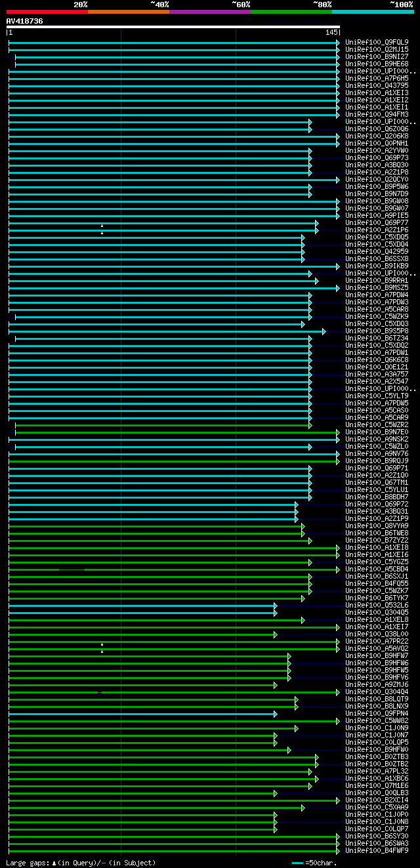Image resolution: width=420 pixels, height=868 pixels.
Task: Select hit label UniRef100_Q2QCY0
Action: (x=377, y=179)
